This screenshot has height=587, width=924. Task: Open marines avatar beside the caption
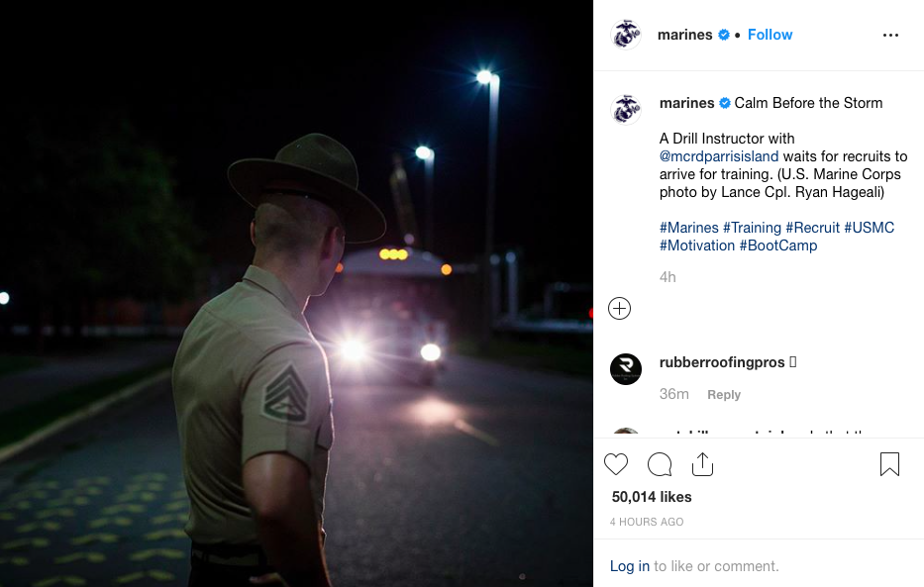tap(626, 110)
